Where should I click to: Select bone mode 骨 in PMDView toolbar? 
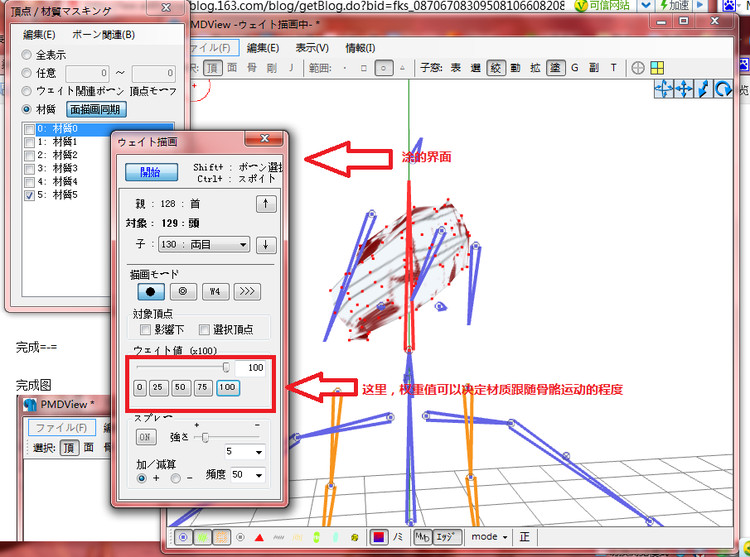tap(252, 68)
